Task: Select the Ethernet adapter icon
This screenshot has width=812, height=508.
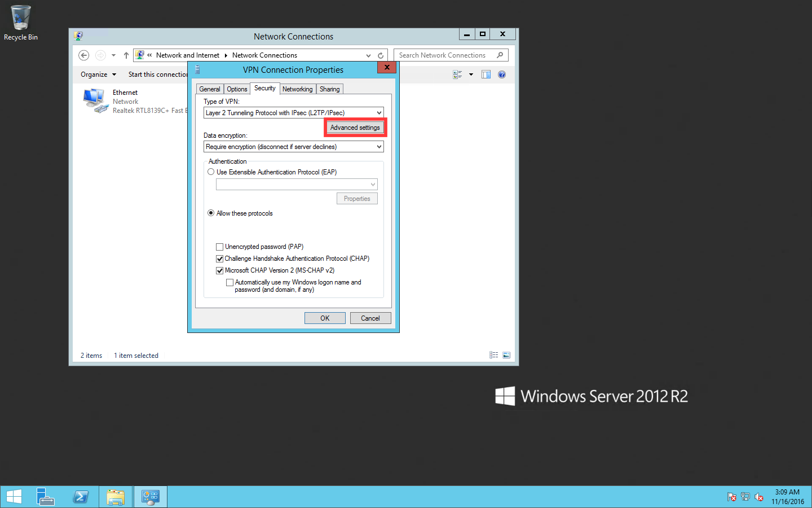Action: (x=95, y=101)
